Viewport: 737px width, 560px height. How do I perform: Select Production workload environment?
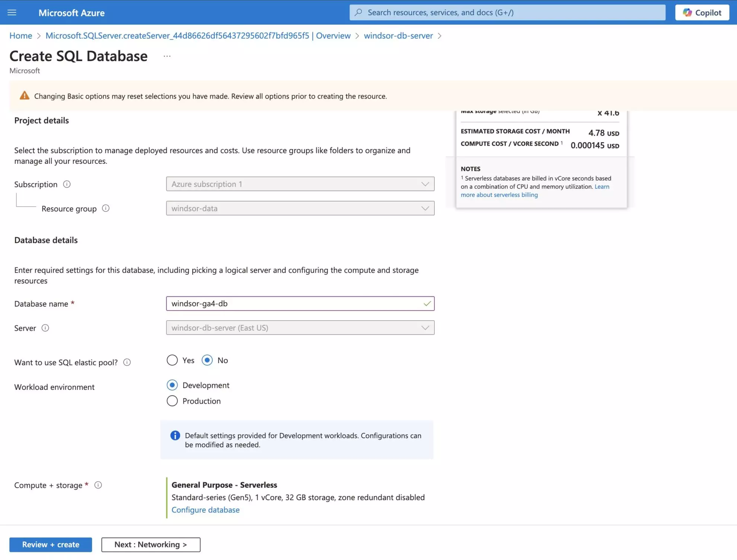pyautogui.click(x=172, y=401)
